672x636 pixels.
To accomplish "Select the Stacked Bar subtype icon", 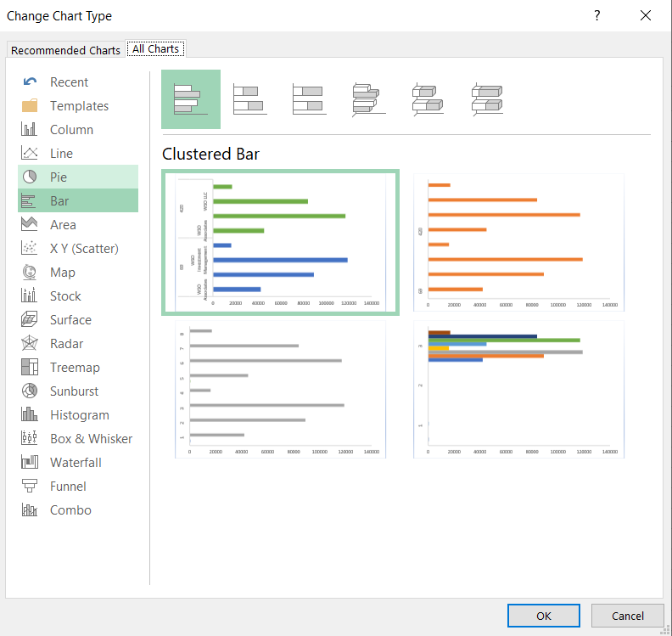I will click(250, 99).
